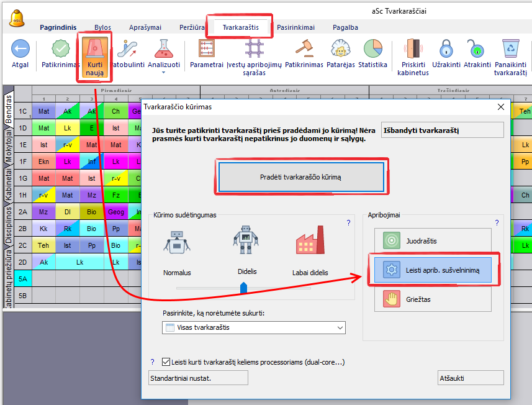Click the Atgal back arrow icon
Viewport: 532px width, 405px height.
pos(20,48)
